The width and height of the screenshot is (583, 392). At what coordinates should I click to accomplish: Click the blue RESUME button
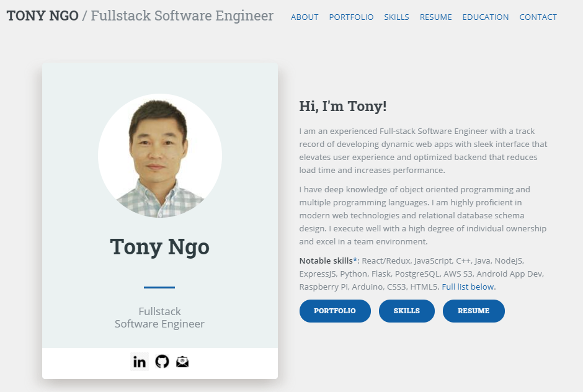(x=473, y=311)
